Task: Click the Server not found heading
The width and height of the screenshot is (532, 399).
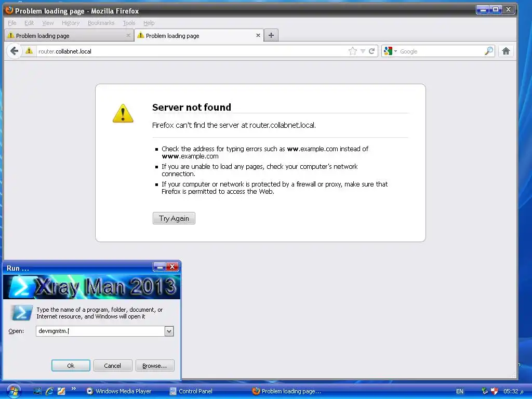Action: point(191,107)
